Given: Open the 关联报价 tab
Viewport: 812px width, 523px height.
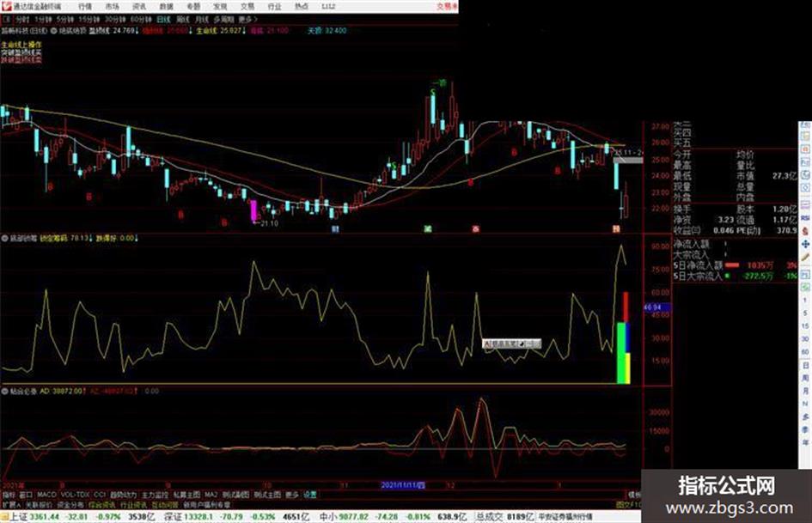Looking at the screenshot, I should pyautogui.click(x=40, y=505).
